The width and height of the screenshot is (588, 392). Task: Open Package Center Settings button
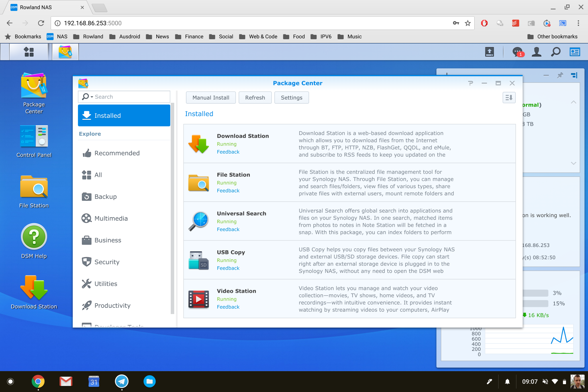[292, 98]
